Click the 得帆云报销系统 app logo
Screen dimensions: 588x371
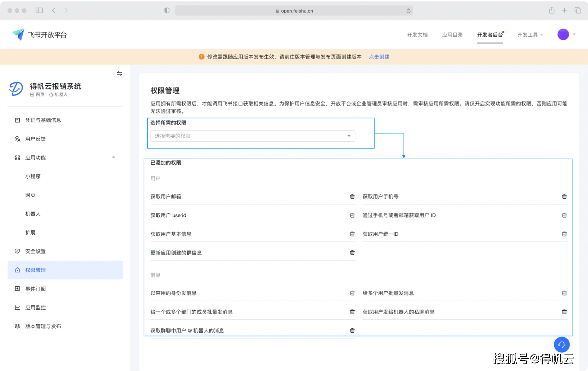click(x=16, y=89)
